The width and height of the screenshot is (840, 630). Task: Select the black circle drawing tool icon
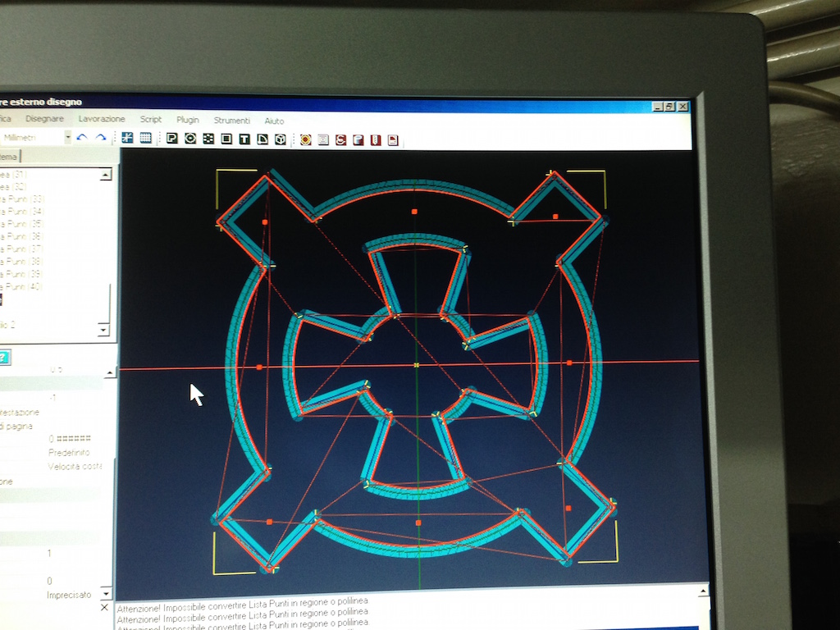point(190,139)
